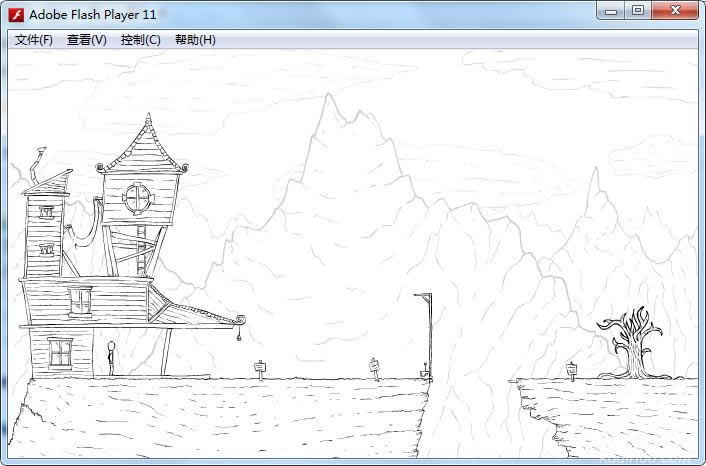Image resolution: width=706 pixels, height=466 pixels.
Task: Click the red Flash Player title bar icon
Action: tap(16, 15)
